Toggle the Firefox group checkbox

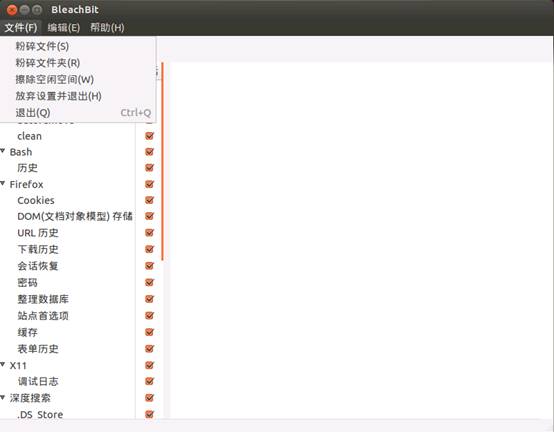(x=149, y=184)
